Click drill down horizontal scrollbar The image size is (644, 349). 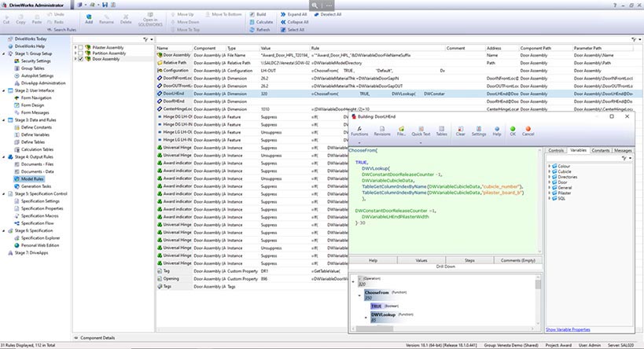pos(374,329)
